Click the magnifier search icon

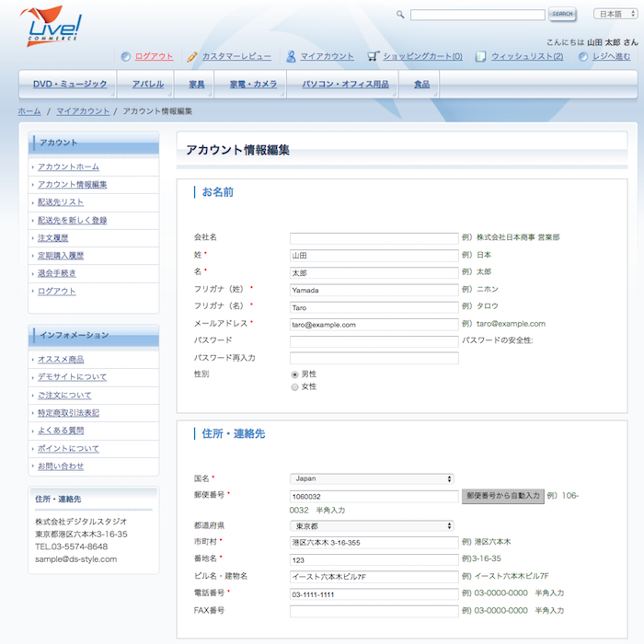(400, 15)
